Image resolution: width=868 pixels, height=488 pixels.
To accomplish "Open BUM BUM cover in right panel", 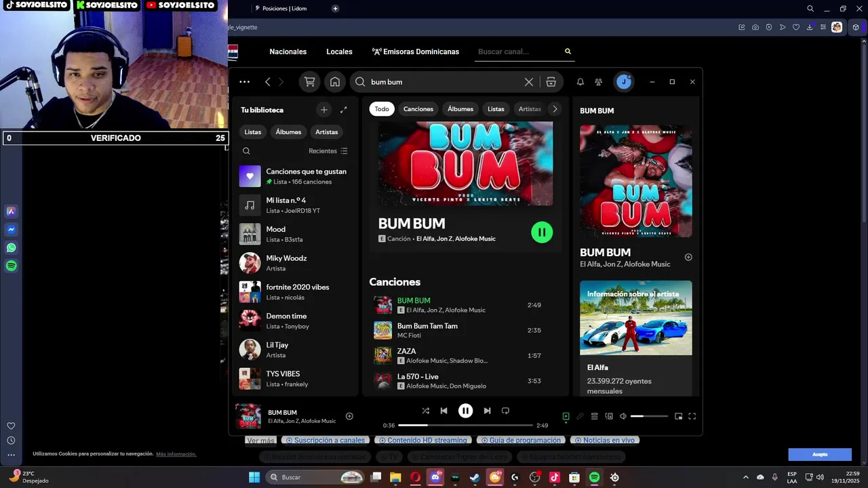I will coord(636,181).
